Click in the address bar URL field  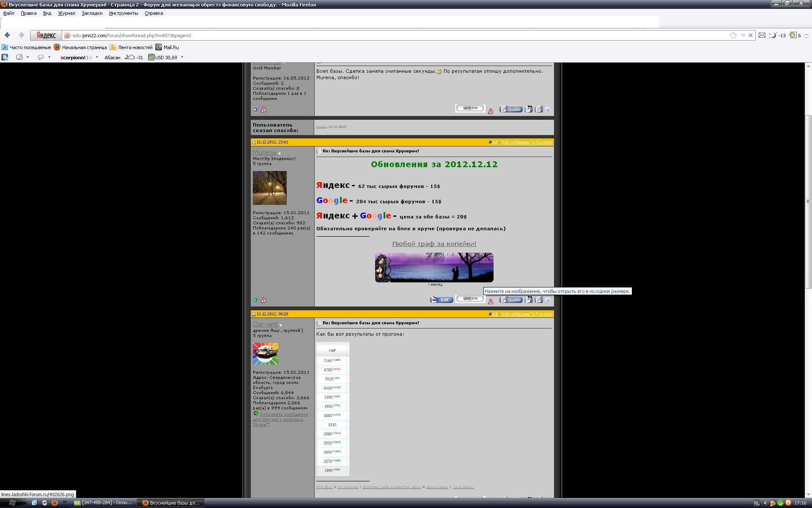pyautogui.click(x=398, y=36)
